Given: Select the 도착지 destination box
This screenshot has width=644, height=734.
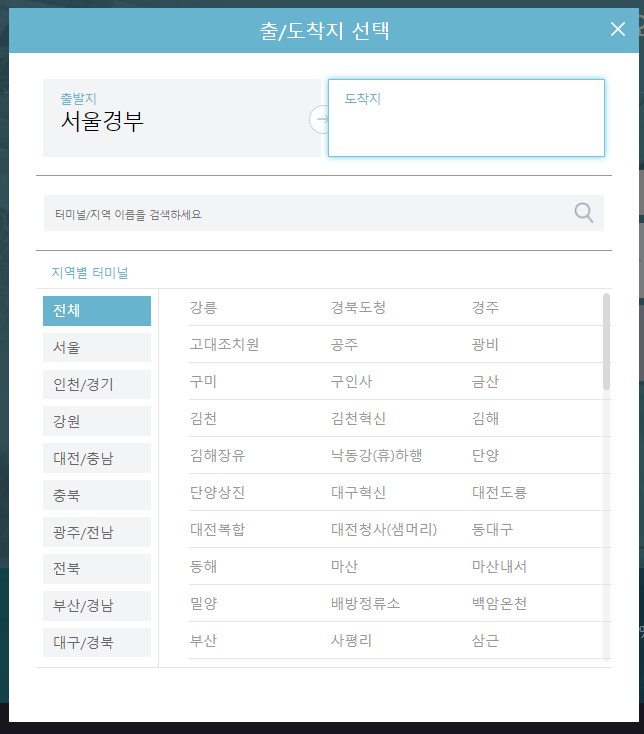Looking at the screenshot, I should [466, 118].
